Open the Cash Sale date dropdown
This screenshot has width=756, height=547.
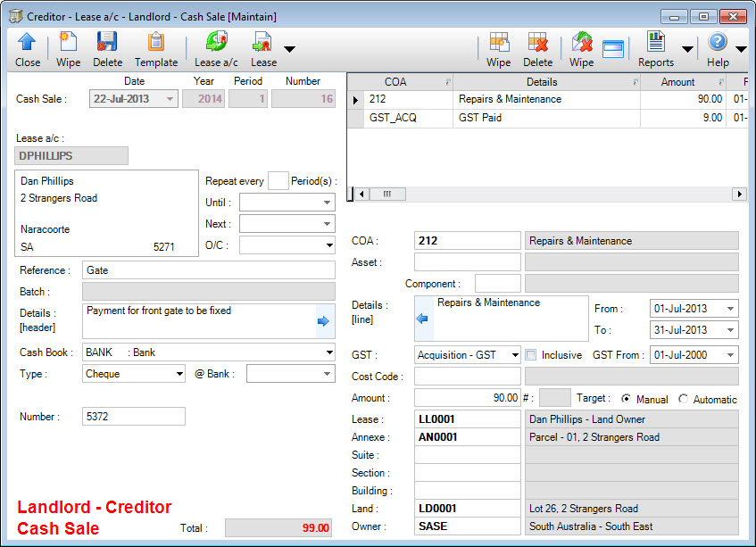coord(170,99)
